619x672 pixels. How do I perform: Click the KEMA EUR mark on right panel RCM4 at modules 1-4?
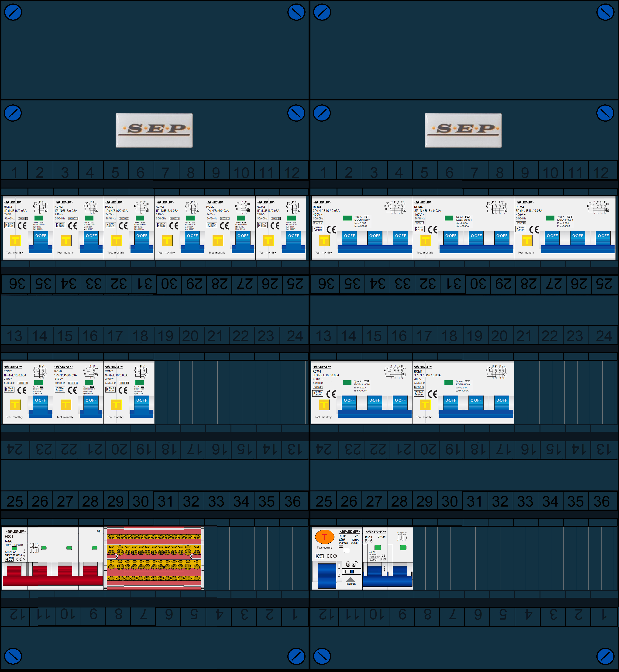(317, 229)
